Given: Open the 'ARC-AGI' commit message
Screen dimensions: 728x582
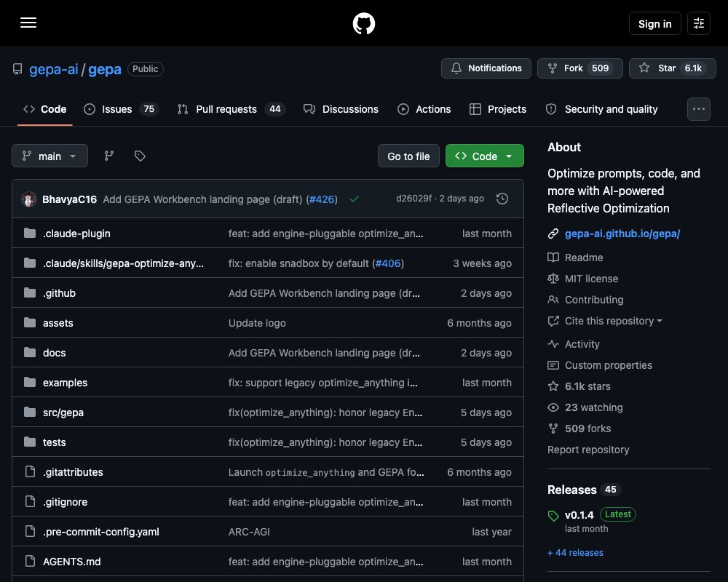Looking at the screenshot, I should [249, 531].
